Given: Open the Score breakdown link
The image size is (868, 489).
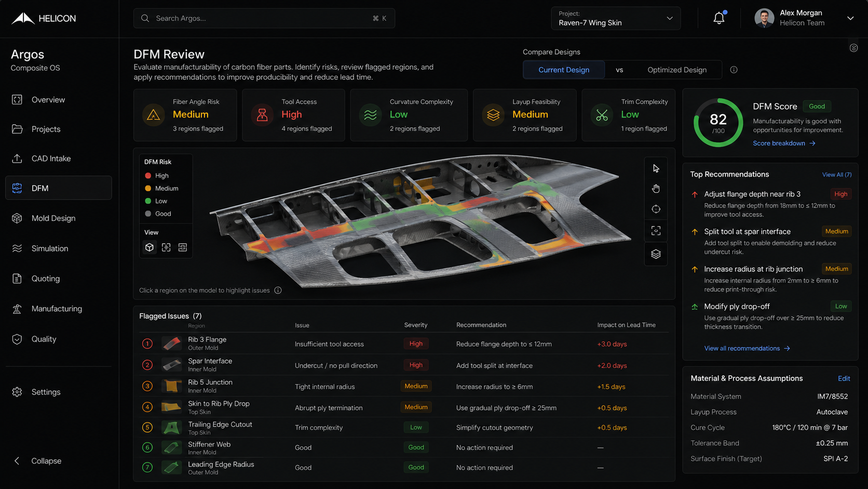Looking at the screenshot, I should [x=784, y=143].
